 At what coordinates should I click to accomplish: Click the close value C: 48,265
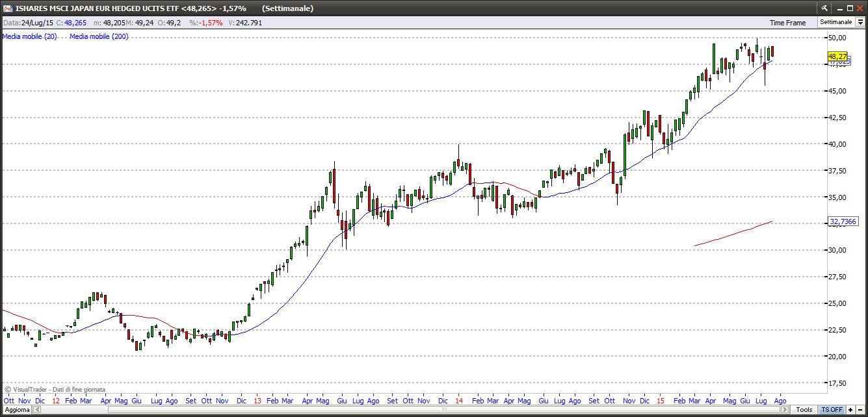point(71,22)
